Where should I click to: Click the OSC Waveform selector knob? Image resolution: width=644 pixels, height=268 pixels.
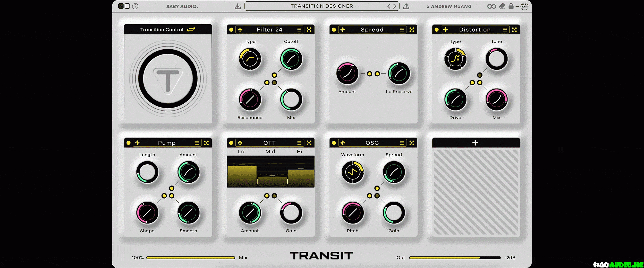(353, 172)
